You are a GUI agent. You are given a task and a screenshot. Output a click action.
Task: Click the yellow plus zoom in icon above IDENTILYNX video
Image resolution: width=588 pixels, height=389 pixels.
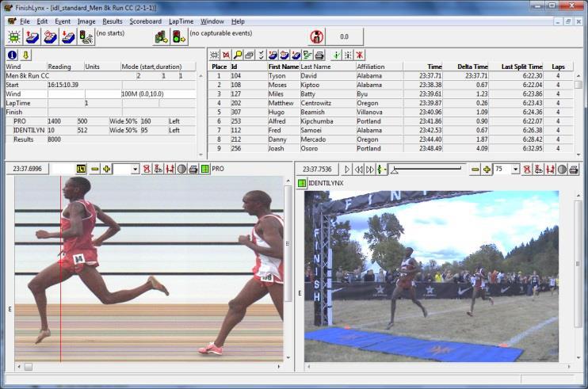[487, 170]
